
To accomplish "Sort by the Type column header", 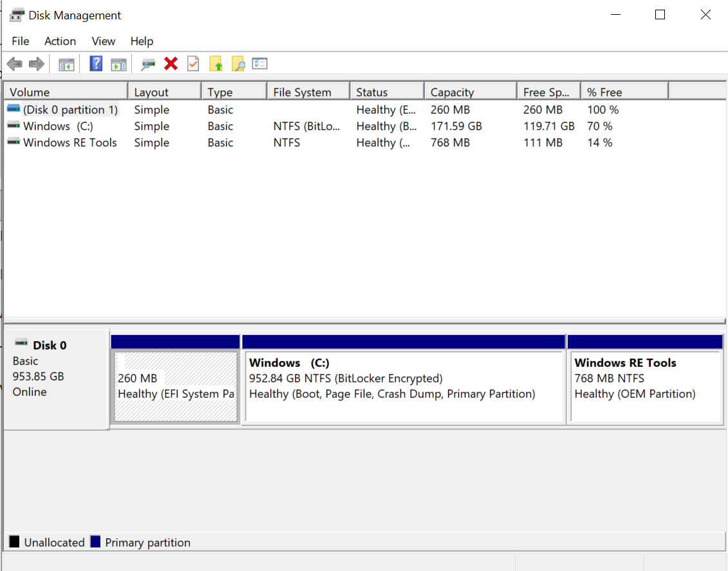I will tap(234, 92).
